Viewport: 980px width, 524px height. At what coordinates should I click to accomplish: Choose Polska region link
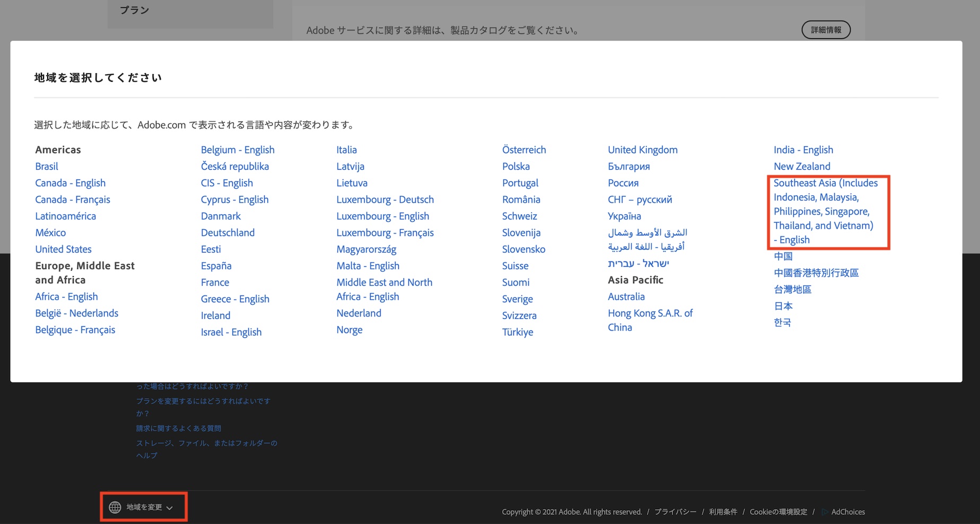516,167
